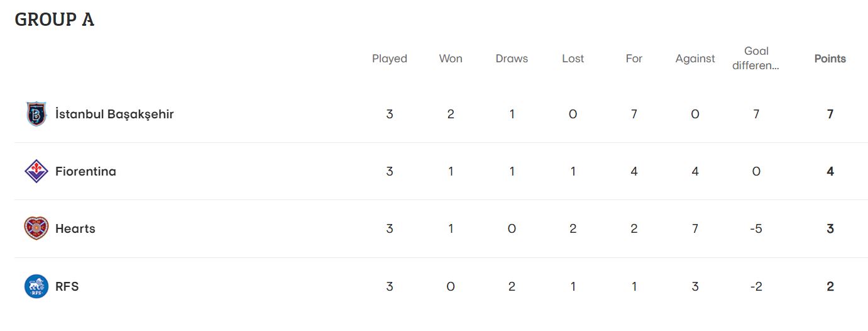The image size is (868, 331).
Task: Click the Played column header
Action: (390, 59)
